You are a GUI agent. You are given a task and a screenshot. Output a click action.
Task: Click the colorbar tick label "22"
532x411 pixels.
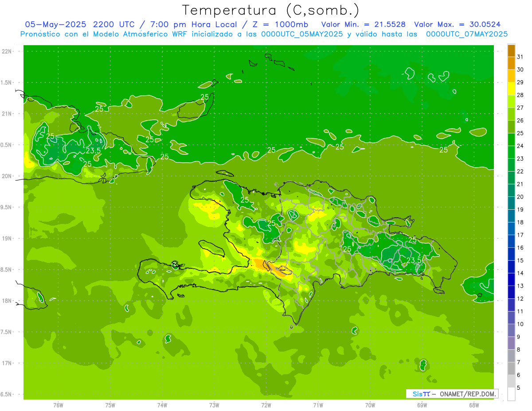(520, 171)
